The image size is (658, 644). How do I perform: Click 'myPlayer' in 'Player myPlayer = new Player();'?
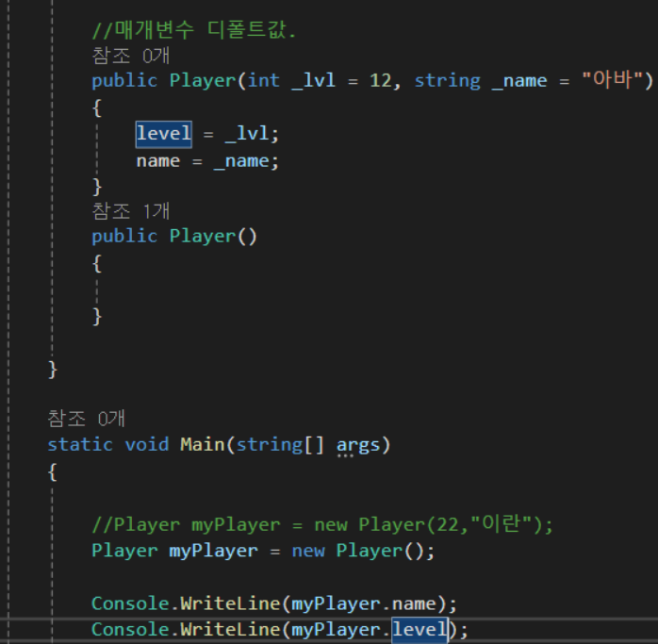point(213,552)
